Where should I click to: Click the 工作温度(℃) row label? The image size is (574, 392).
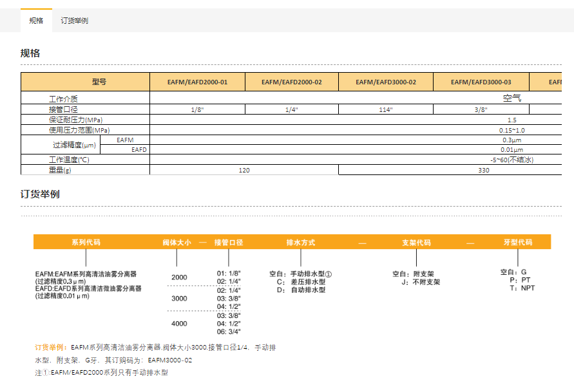pos(69,160)
